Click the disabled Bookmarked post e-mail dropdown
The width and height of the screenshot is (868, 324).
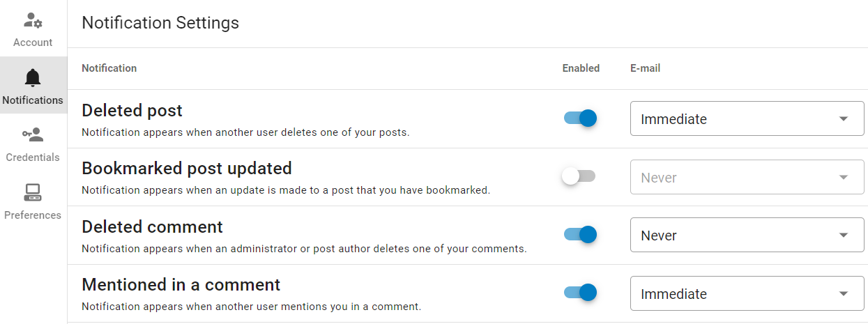click(747, 178)
